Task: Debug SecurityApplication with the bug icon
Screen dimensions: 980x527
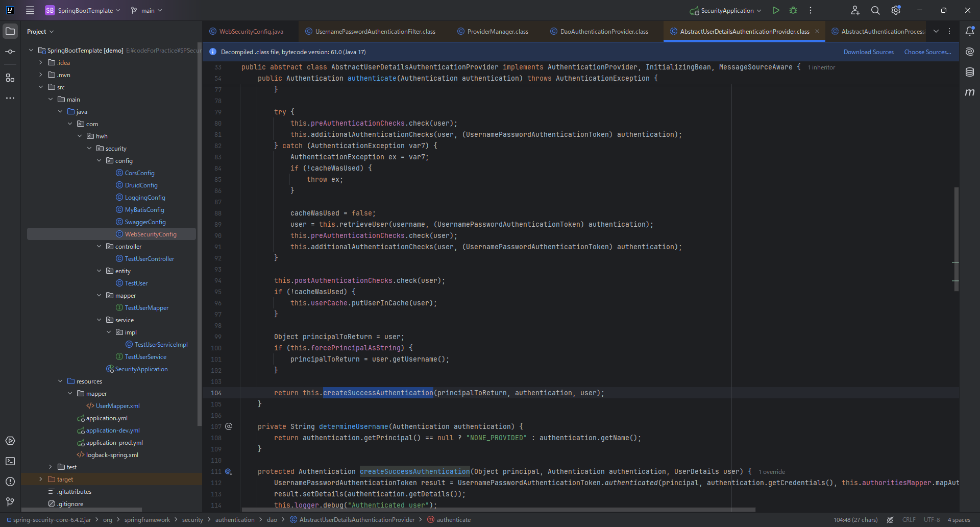Action: [793, 10]
